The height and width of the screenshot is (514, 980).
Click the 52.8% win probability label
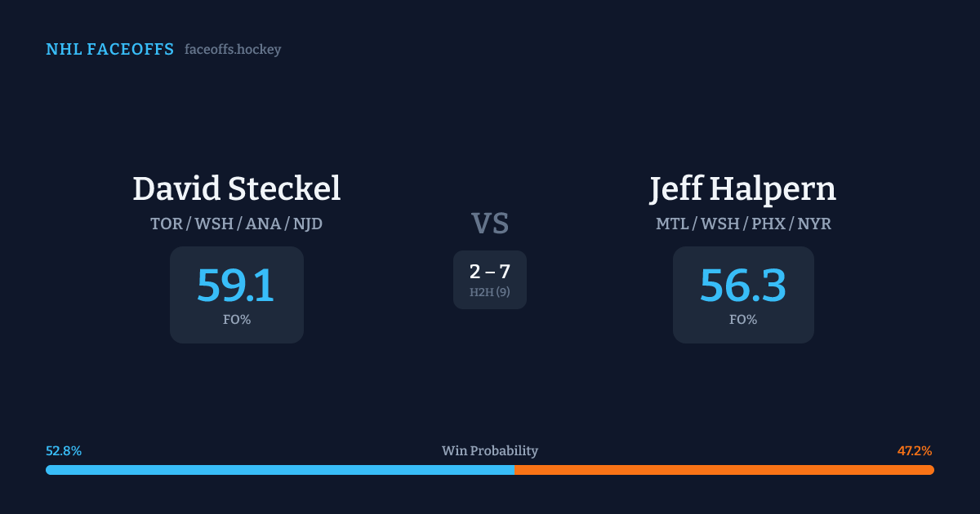point(64,451)
